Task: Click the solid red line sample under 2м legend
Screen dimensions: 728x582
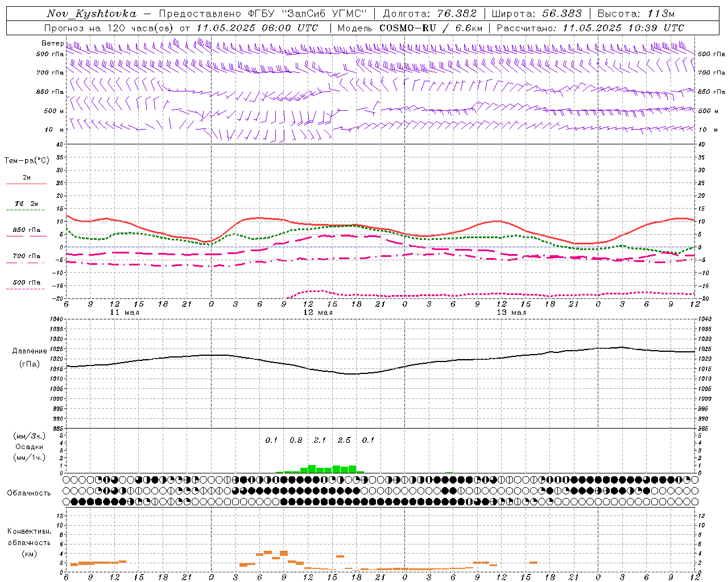Action: [x=26, y=184]
